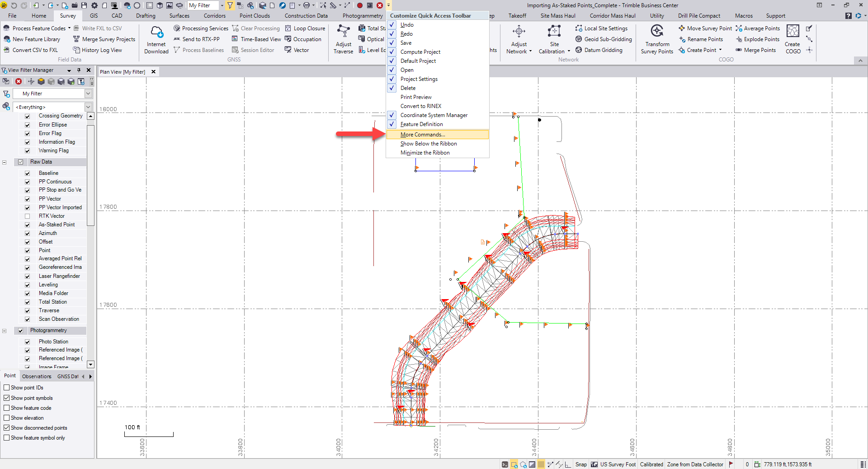
Task: Uncheck Show disconnected points
Action: pyautogui.click(x=7, y=428)
